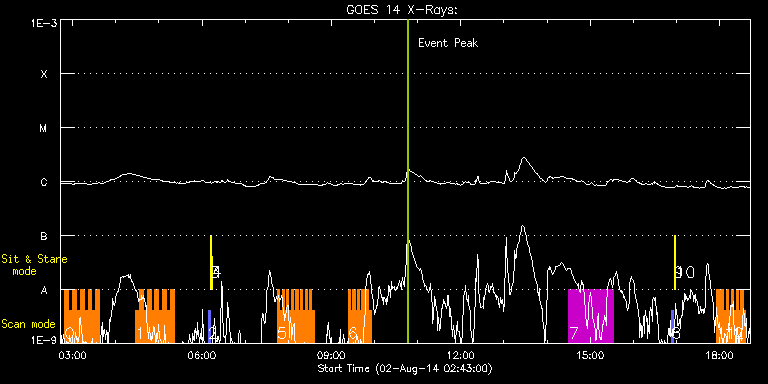
Task: Click yellow sit-and-stare line near 06:00
Action: 211,263
